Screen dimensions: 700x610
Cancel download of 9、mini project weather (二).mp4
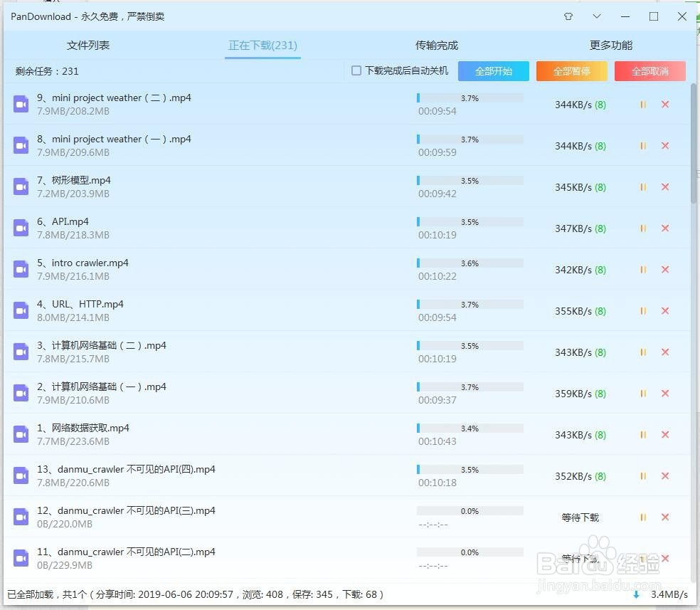[665, 104]
